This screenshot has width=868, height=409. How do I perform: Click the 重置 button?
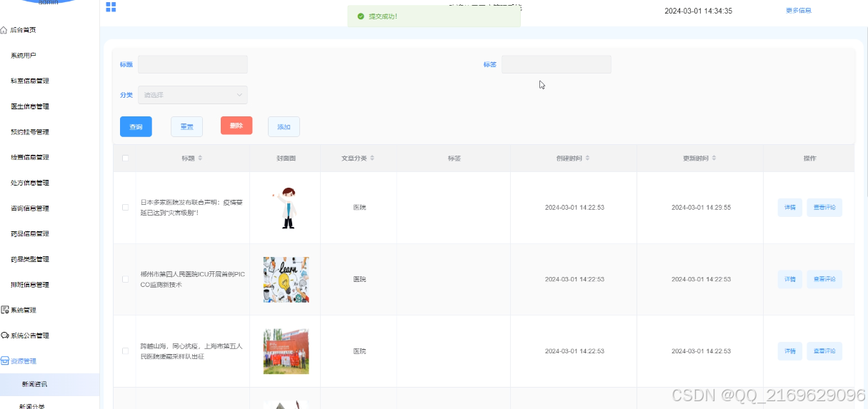pyautogui.click(x=186, y=126)
